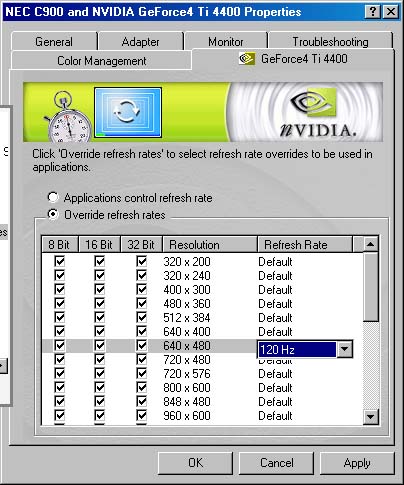Click scrollbar down arrow in resolution list

(x=370, y=416)
